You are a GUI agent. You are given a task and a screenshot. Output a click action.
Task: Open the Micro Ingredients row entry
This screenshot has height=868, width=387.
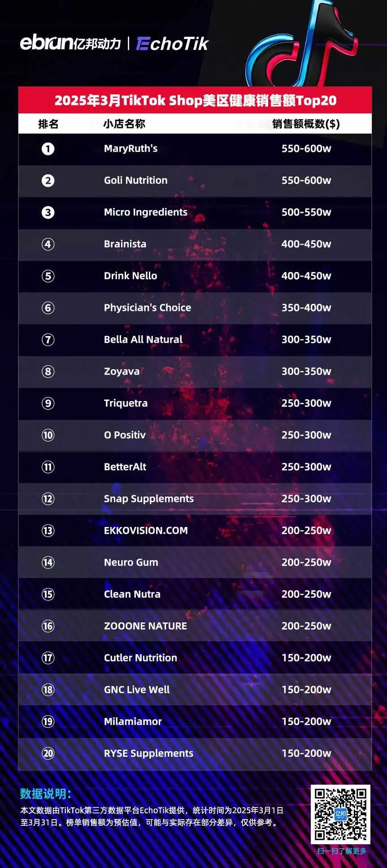(x=195, y=212)
